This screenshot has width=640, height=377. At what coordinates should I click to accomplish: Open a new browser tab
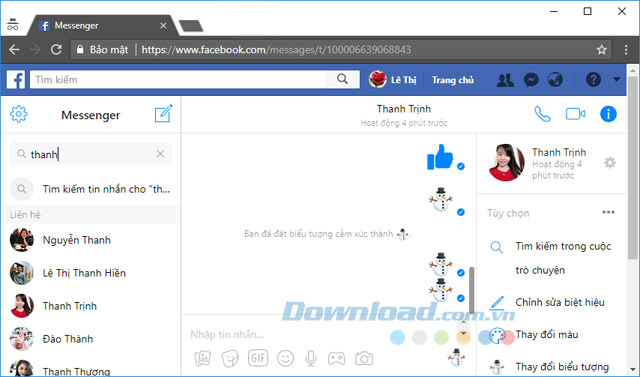pos(191,26)
